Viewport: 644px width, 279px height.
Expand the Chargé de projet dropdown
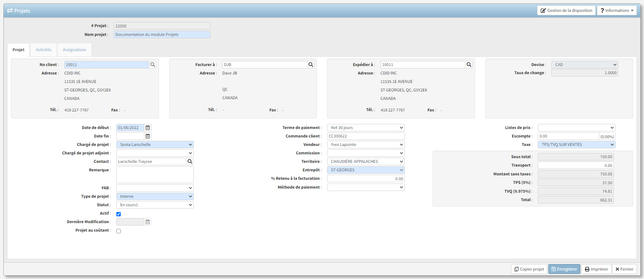[x=155, y=145]
